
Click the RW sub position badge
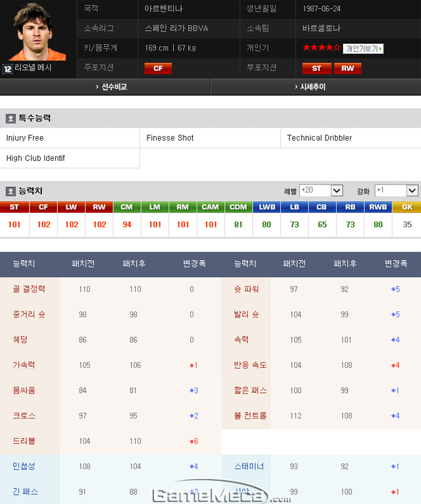[x=347, y=68]
